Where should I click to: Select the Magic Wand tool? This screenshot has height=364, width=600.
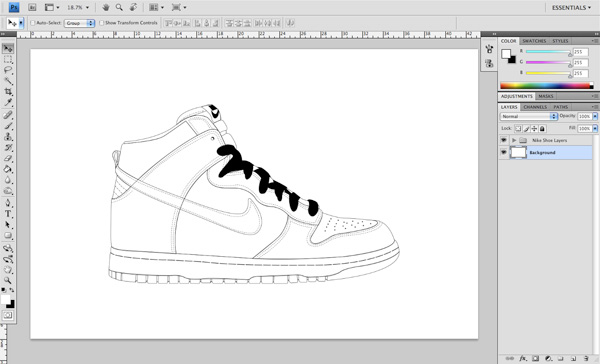point(8,81)
